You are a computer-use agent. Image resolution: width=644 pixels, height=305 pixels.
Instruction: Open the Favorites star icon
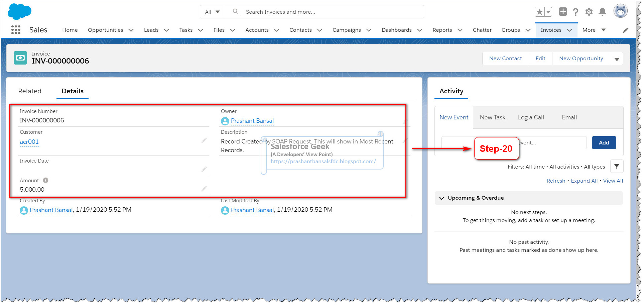(x=539, y=12)
